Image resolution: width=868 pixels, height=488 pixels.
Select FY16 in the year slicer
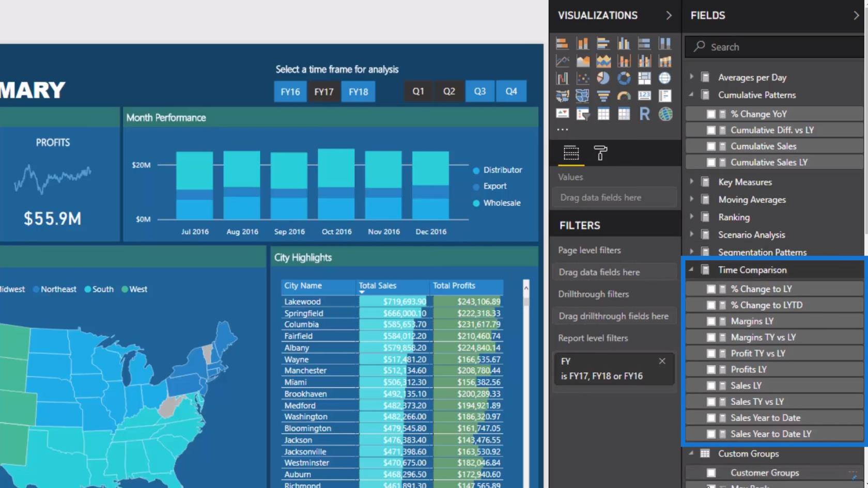click(290, 91)
